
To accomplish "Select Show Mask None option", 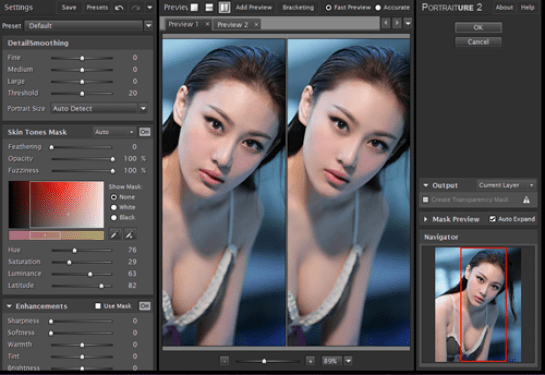I will click(x=114, y=197).
